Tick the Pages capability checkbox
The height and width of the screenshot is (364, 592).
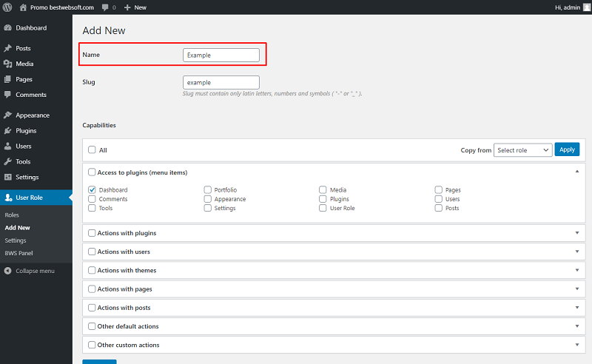point(438,189)
